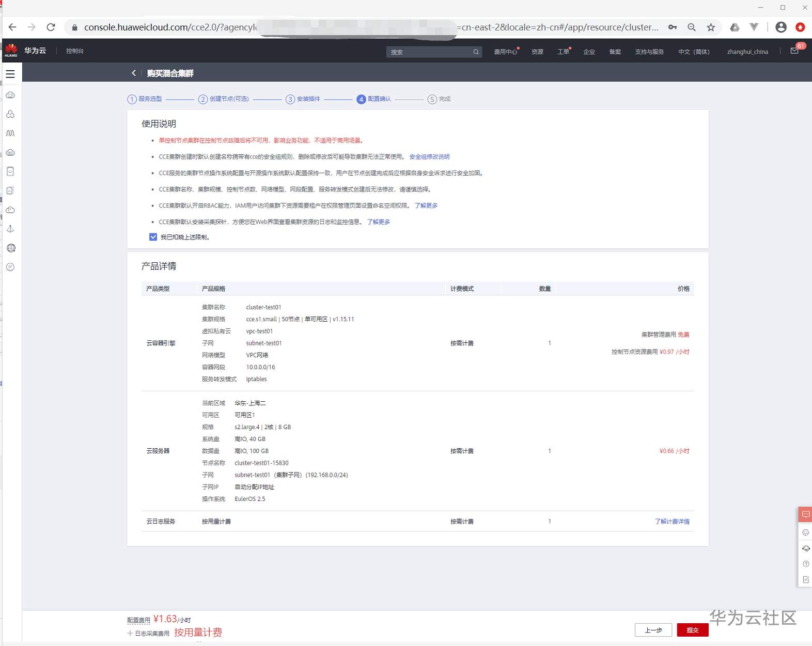Click the browser address bar URL
Image resolution: width=812 pixels, height=646 pixels.
pyautogui.click(x=371, y=27)
